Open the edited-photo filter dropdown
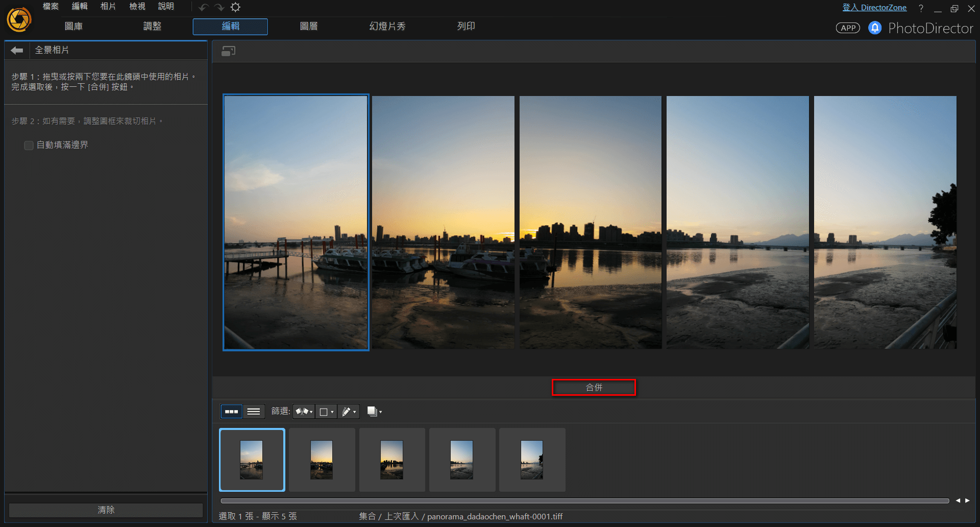The height and width of the screenshot is (527, 980). coord(349,412)
